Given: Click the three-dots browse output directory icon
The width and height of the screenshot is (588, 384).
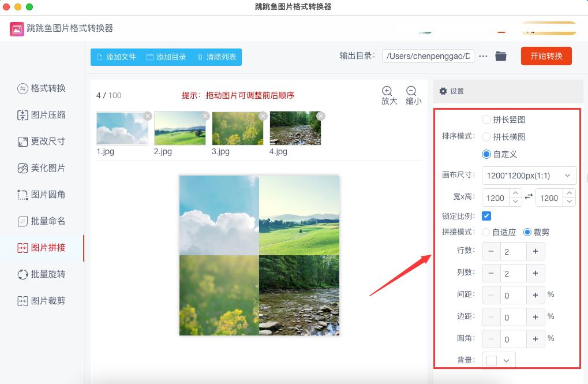Looking at the screenshot, I should click(484, 56).
